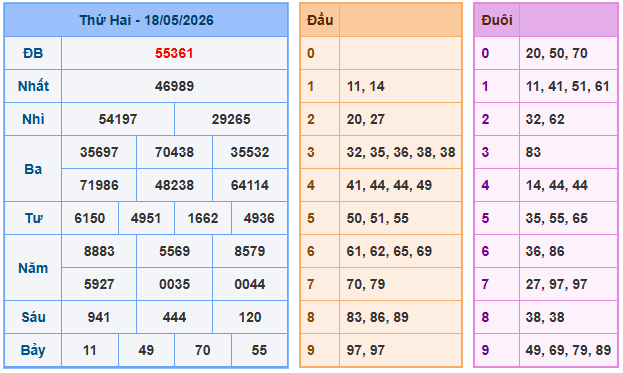Click the Ba number 70438
The width and height of the screenshot is (623, 373).
pyautogui.click(x=174, y=152)
